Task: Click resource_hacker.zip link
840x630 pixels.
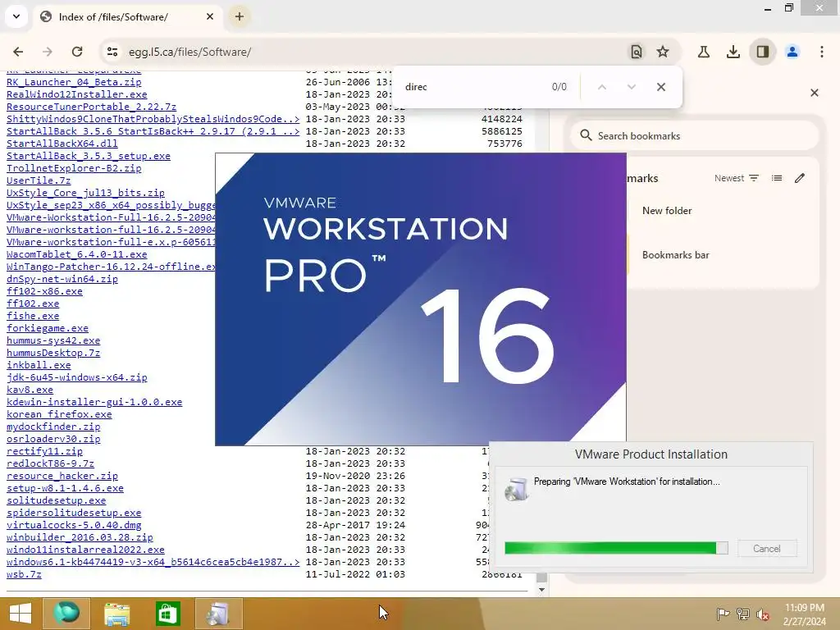Action: tap(62, 477)
